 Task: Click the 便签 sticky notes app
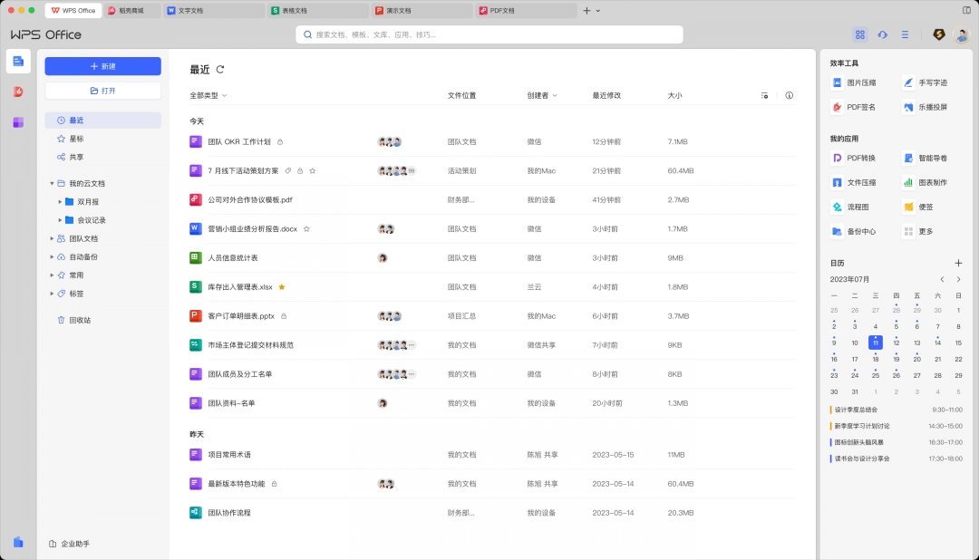pos(926,206)
